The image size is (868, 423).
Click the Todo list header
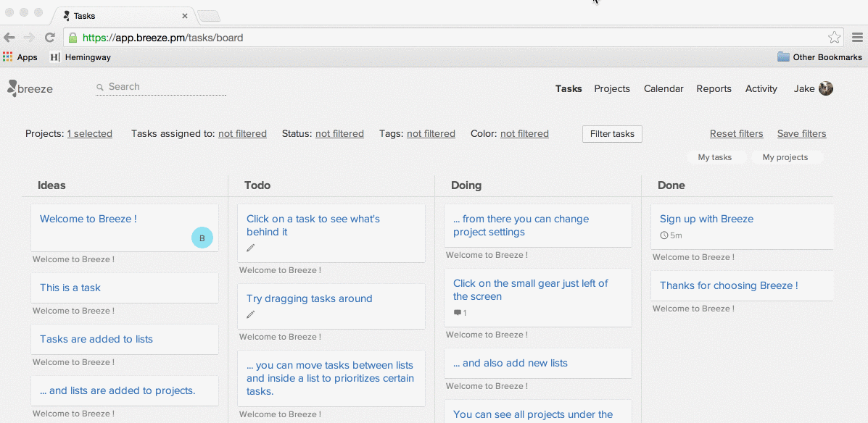coord(257,185)
